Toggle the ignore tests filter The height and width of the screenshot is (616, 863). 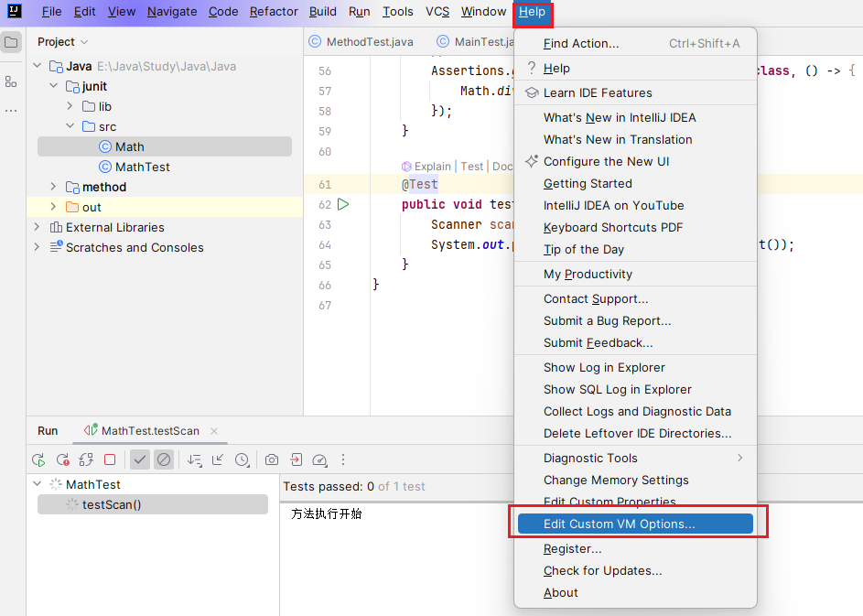[x=164, y=459]
